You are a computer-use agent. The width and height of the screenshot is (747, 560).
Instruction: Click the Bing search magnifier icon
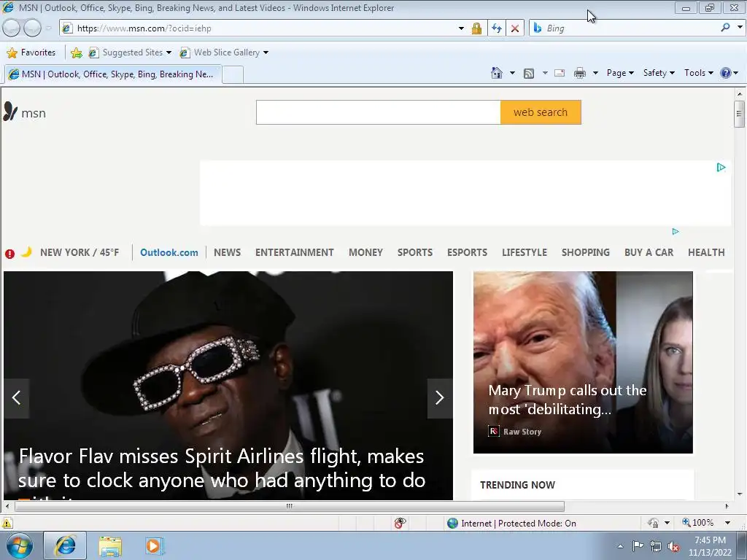point(725,28)
